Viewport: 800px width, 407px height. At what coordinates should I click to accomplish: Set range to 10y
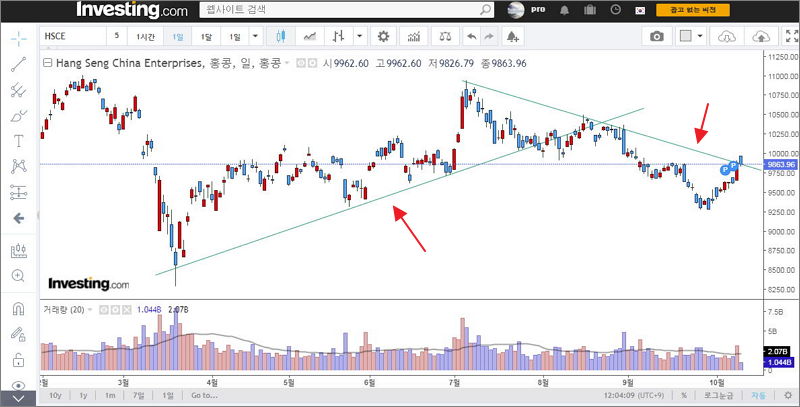(x=55, y=395)
